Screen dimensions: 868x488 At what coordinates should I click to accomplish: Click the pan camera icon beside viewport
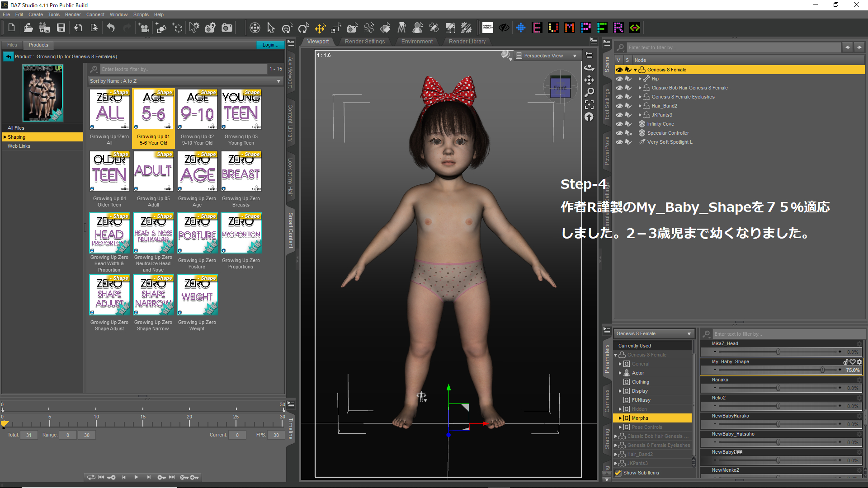[589, 80]
